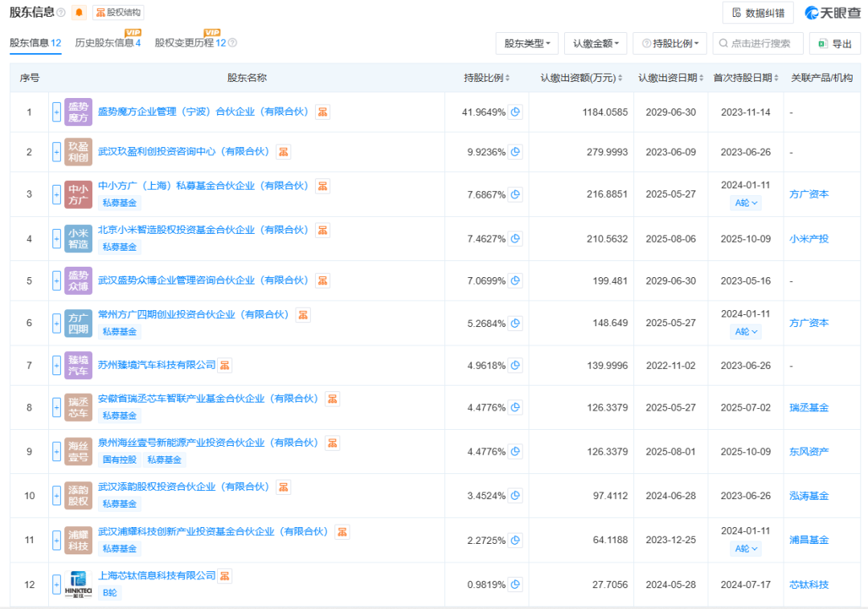
Task: Open the 小米产投 related institution link
Action: (809, 239)
